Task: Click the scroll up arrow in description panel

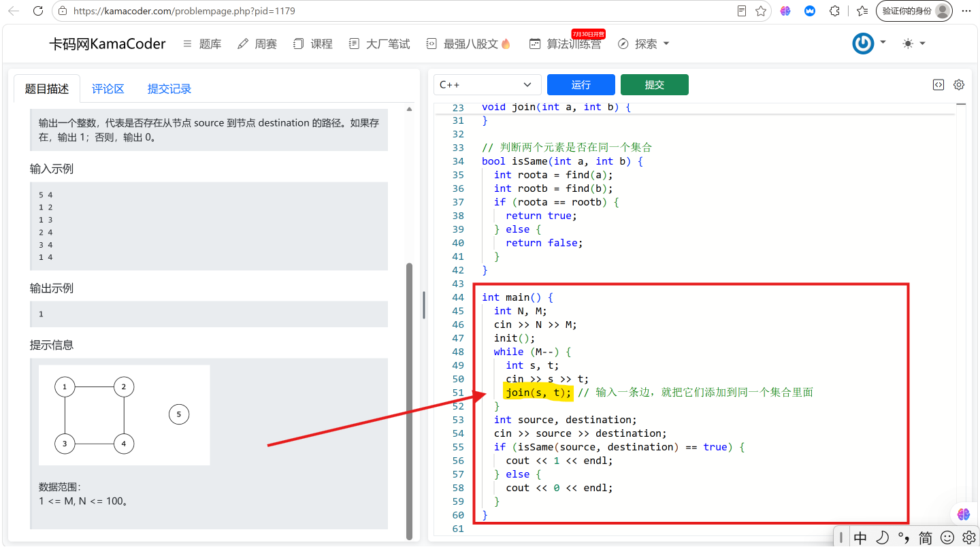Action: 410,109
